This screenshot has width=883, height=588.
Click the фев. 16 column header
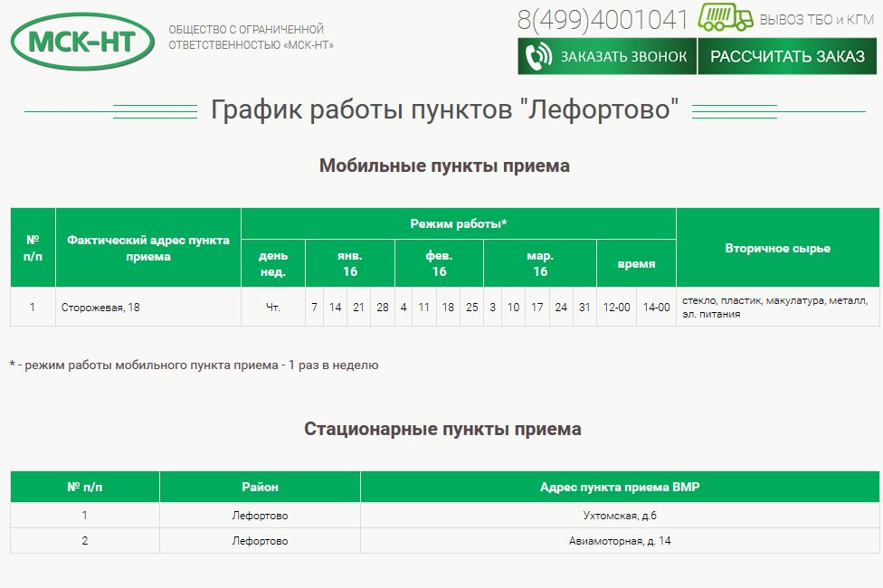[x=440, y=263]
